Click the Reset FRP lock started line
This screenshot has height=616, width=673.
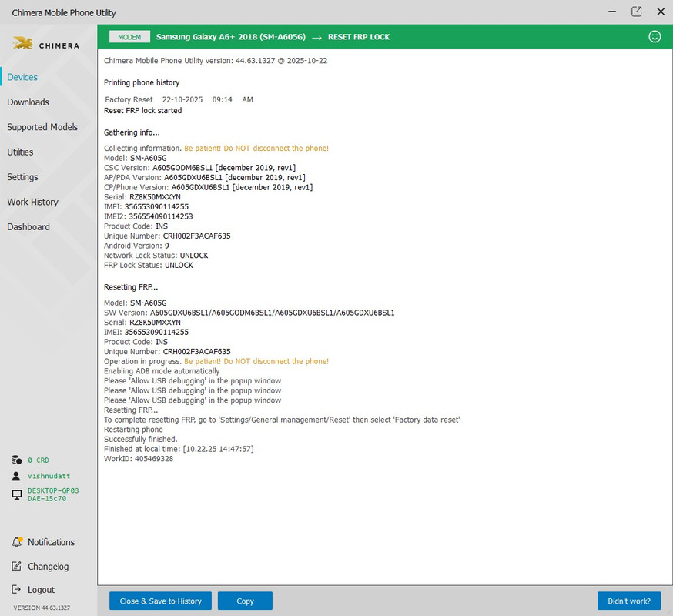click(x=143, y=110)
